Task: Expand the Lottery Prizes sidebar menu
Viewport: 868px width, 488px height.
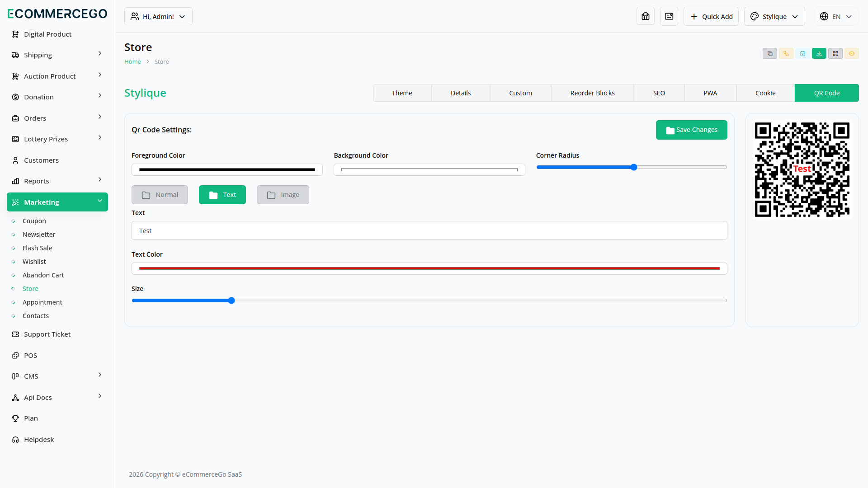Action: coord(57,139)
